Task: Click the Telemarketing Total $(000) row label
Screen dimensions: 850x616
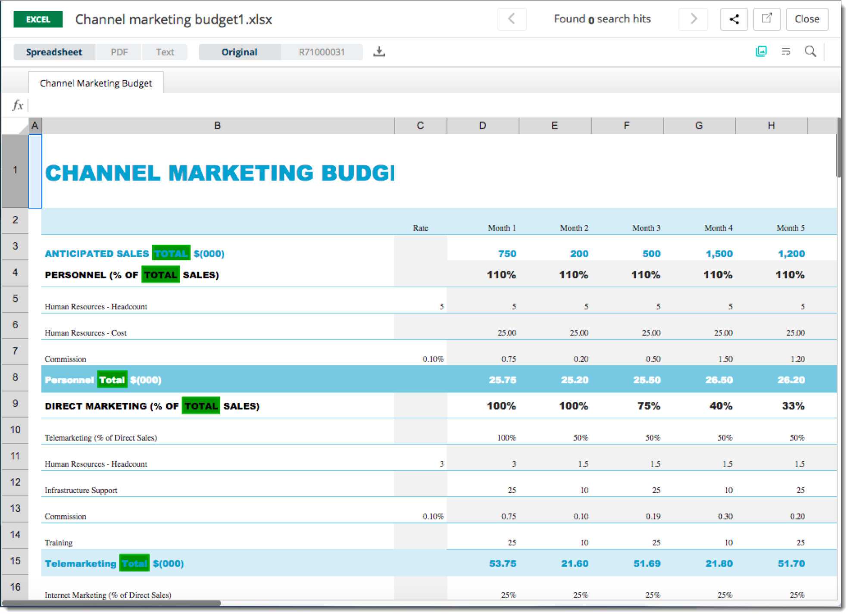Action: click(x=114, y=563)
